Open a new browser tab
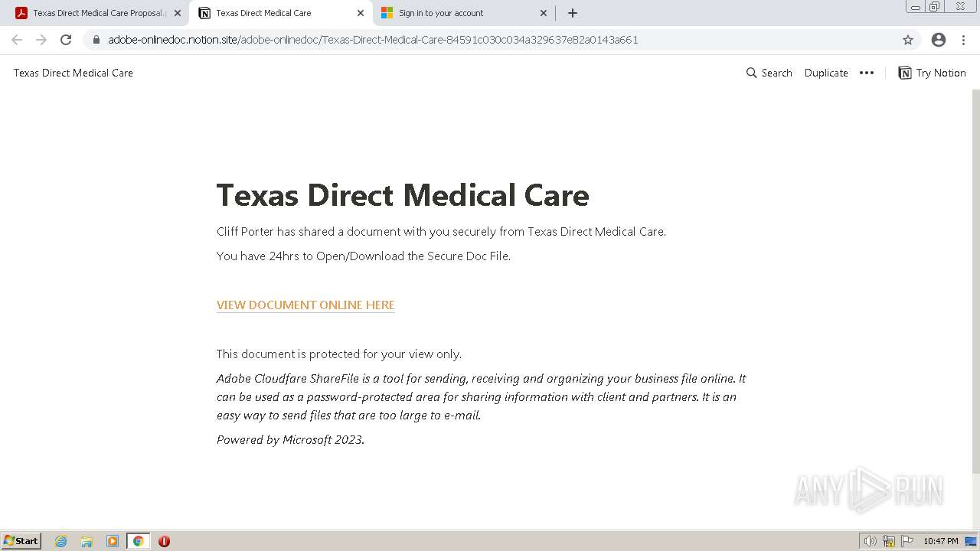The height and width of the screenshot is (551, 980). [x=573, y=13]
